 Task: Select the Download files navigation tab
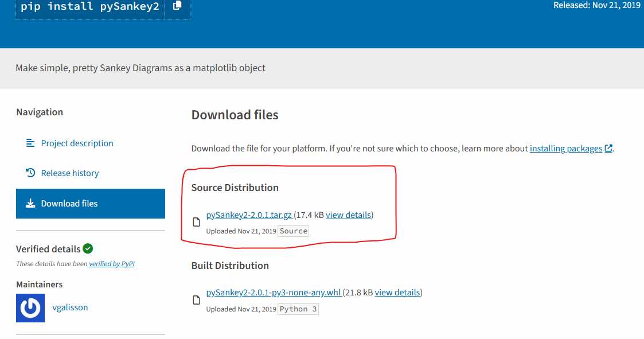(x=91, y=204)
